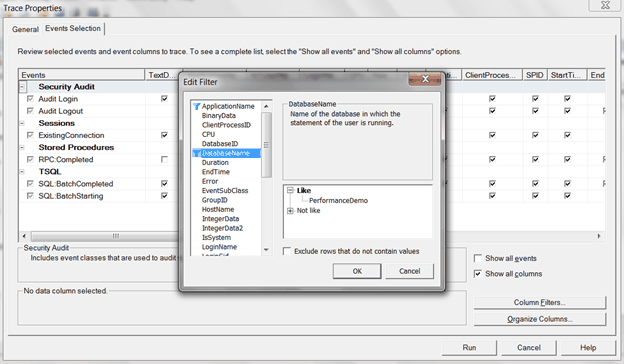The height and width of the screenshot is (364, 624).
Task: Select IntegerData in filter column list
Action: [220, 219]
